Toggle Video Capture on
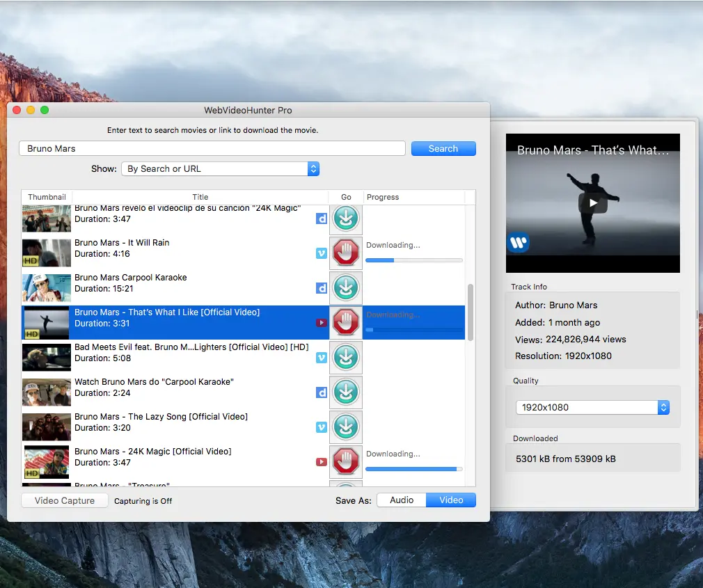Screen dimensions: 703x588 (65, 500)
